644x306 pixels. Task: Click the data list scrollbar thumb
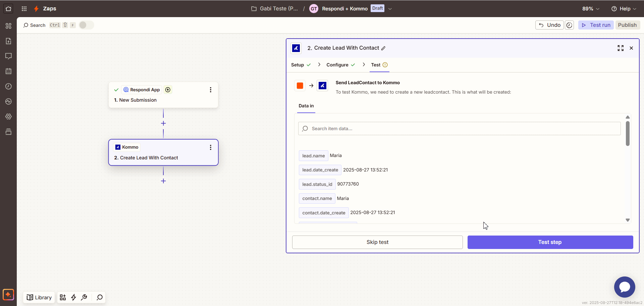coord(628,134)
